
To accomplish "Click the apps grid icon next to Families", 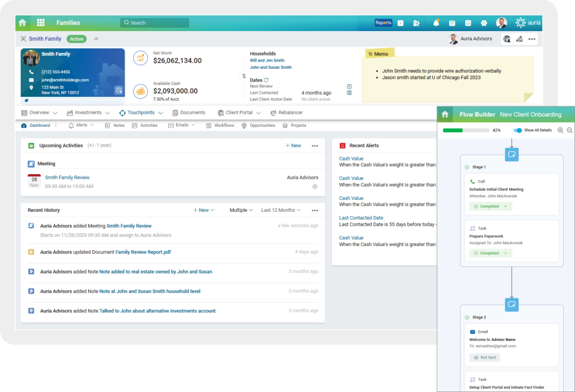I will coord(41,22).
